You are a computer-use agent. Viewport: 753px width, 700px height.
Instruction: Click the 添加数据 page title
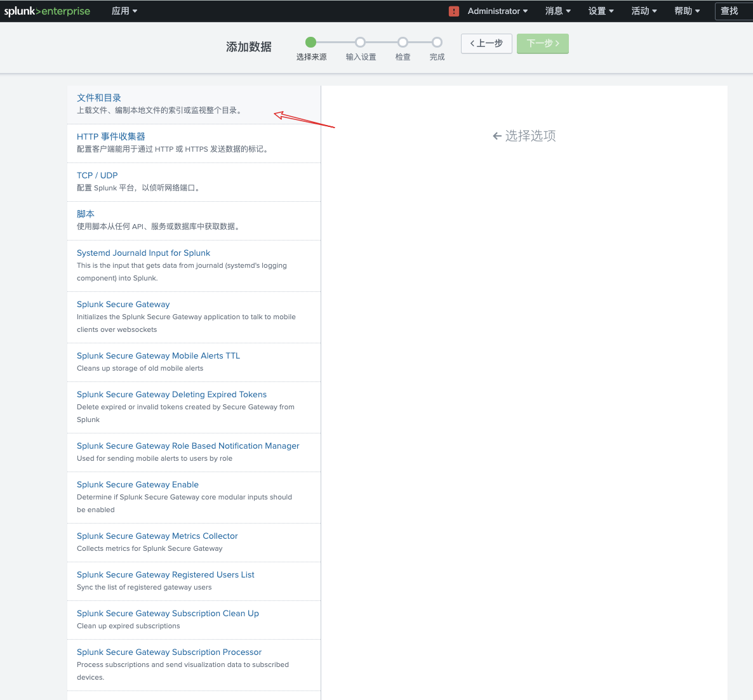(249, 46)
